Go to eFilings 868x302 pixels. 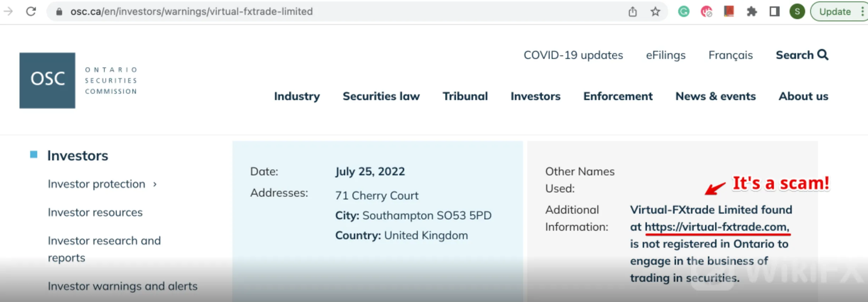666,55
